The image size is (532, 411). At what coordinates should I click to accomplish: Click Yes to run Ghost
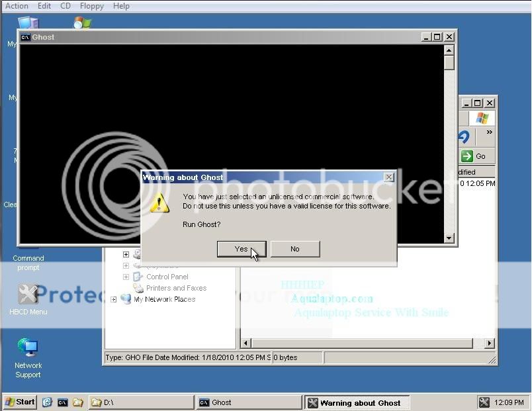tap(242, 249)
